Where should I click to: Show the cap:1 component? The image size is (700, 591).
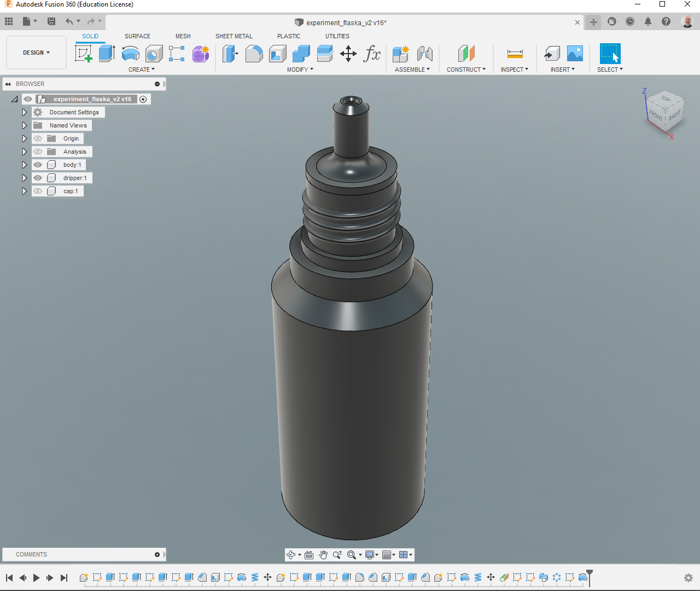tap(38, 191)
